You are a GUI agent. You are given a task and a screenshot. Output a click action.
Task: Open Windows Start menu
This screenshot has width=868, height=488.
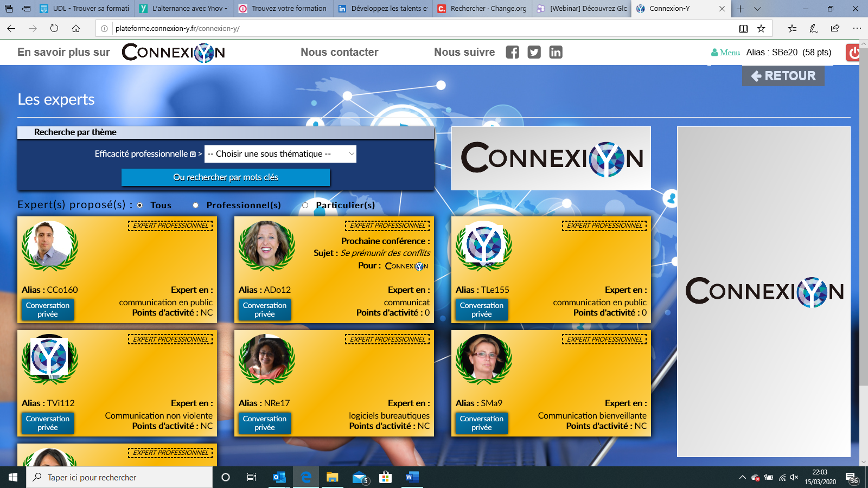pyautogui.click(x=13, y=477)
